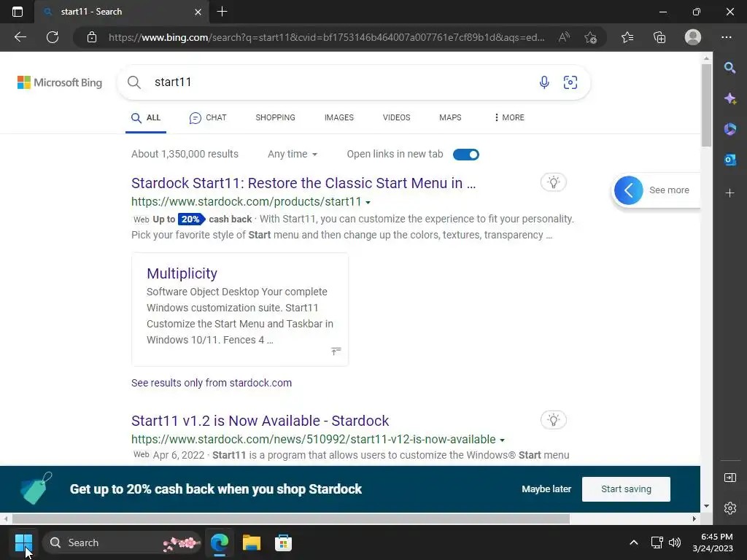
Task: Switch to the SHOPPING tab
Action: coord(275,117)
